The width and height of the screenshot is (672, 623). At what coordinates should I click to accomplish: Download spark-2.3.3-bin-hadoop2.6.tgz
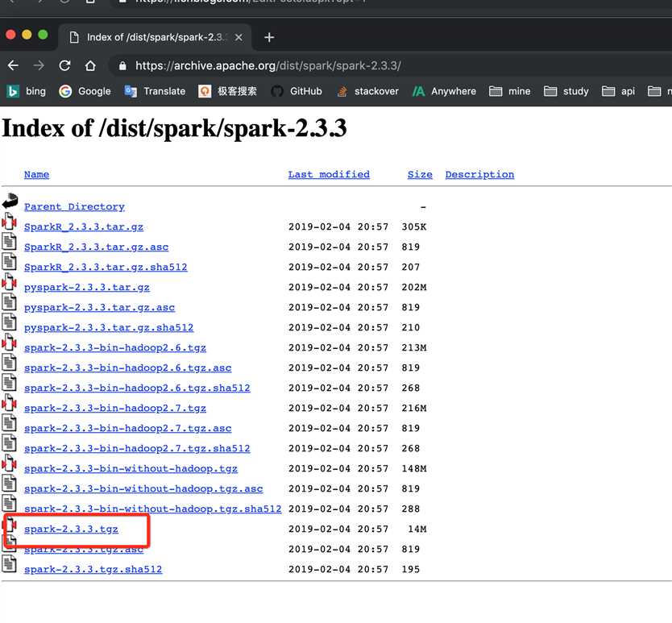[115, 347]
